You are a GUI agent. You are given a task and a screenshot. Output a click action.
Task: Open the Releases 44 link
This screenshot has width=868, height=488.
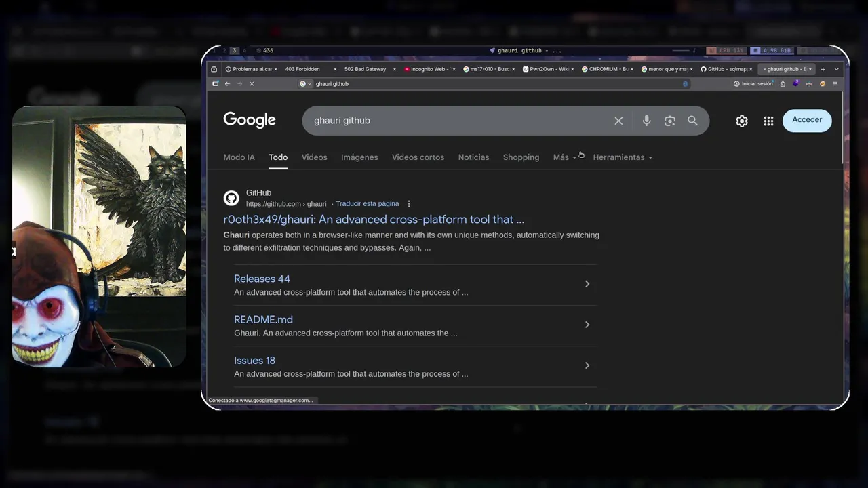262,279
